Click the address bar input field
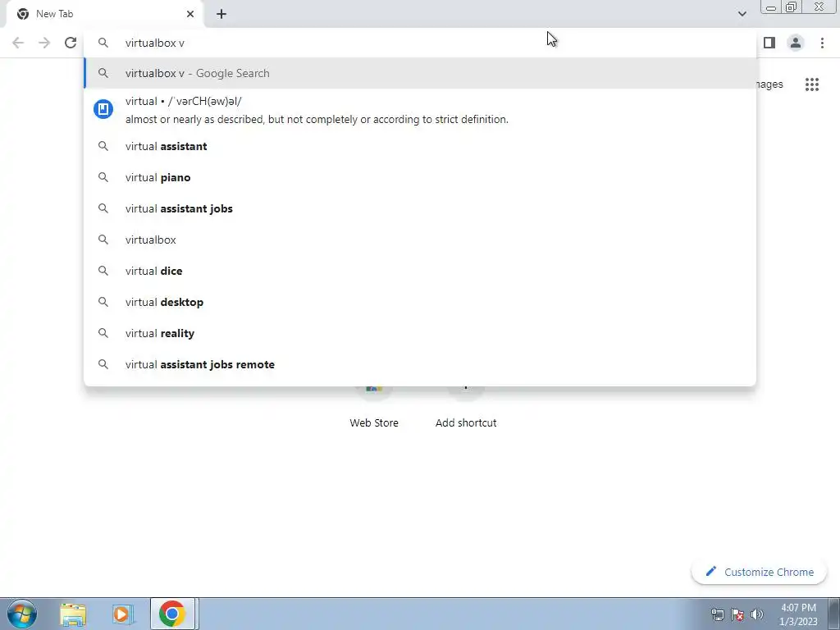 click(420, 43)
